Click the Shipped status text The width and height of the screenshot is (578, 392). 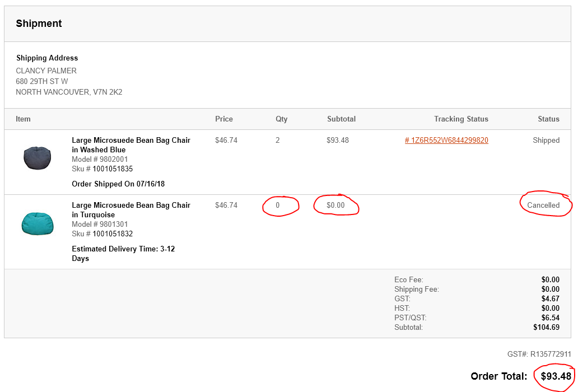546,141
